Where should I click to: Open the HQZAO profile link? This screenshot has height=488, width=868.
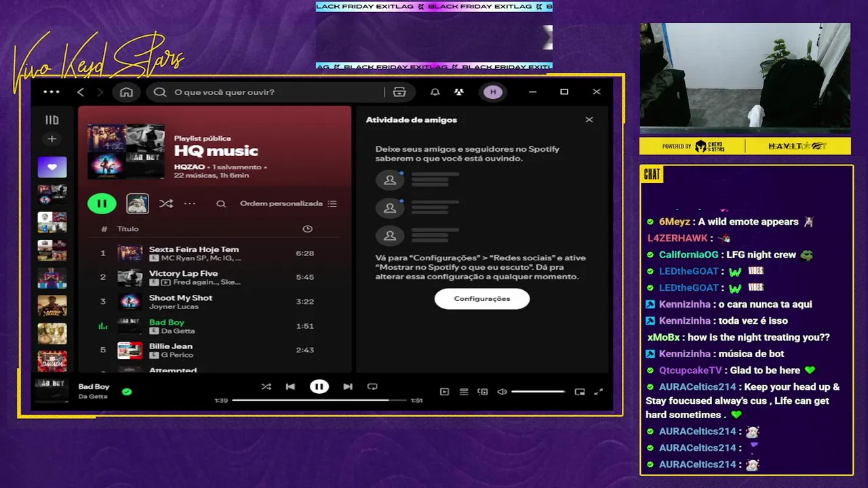[x=189, y=167]
